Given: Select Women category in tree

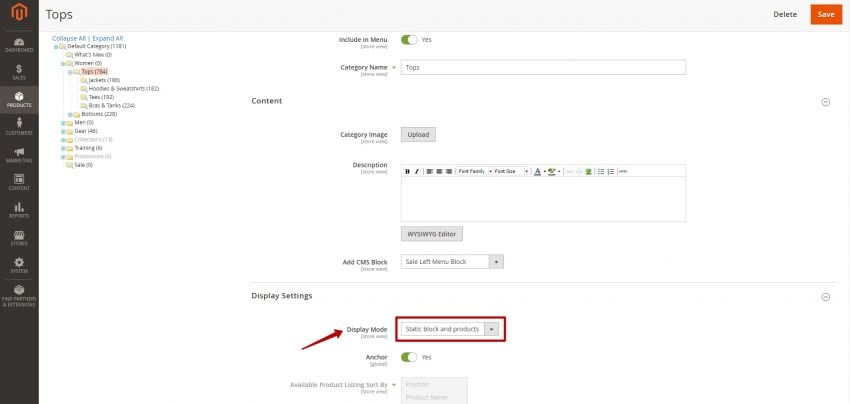Looking at the screenshot, I should point(88,63).
